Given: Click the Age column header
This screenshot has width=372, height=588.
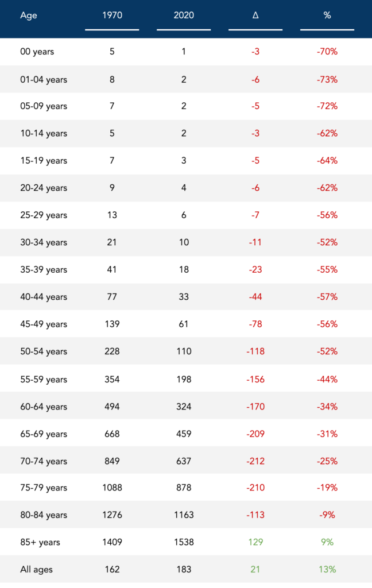Looking at the screenshot, I should click(28, 16).
